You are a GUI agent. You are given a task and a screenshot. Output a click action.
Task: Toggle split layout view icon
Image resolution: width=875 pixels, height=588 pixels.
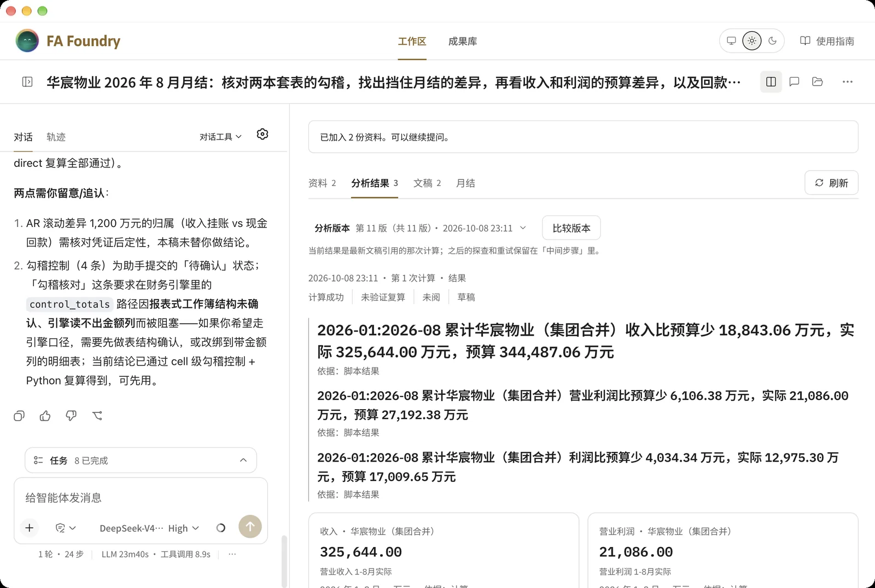[771, 82]
